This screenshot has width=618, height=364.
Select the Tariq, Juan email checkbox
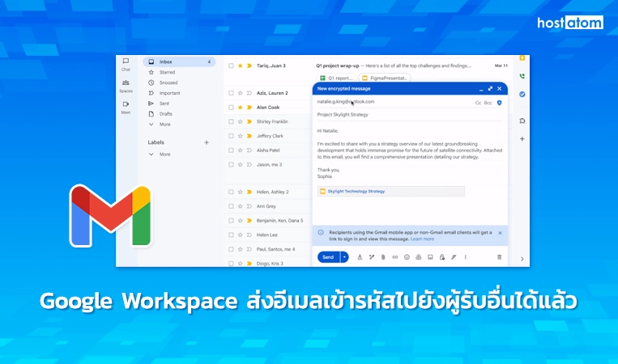click(231, 66)
